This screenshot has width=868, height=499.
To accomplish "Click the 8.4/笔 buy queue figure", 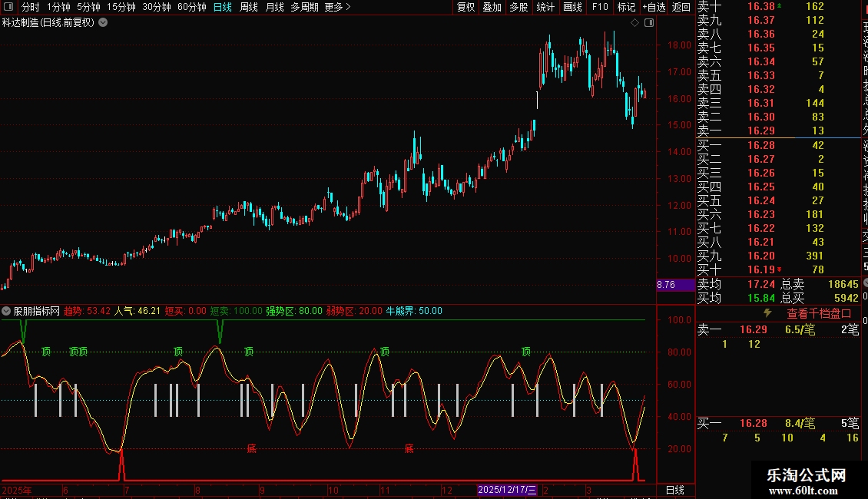I will point(800,423).
